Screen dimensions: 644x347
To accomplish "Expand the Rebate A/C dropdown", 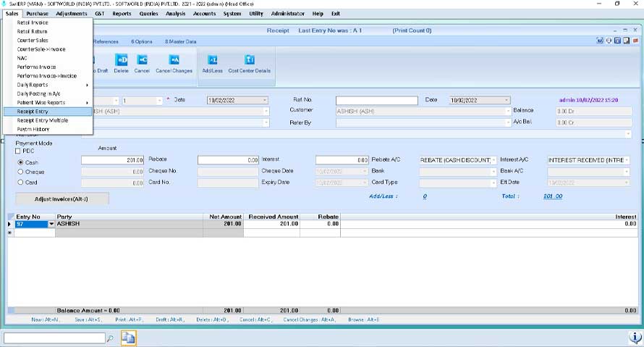I will coord(493,160).
